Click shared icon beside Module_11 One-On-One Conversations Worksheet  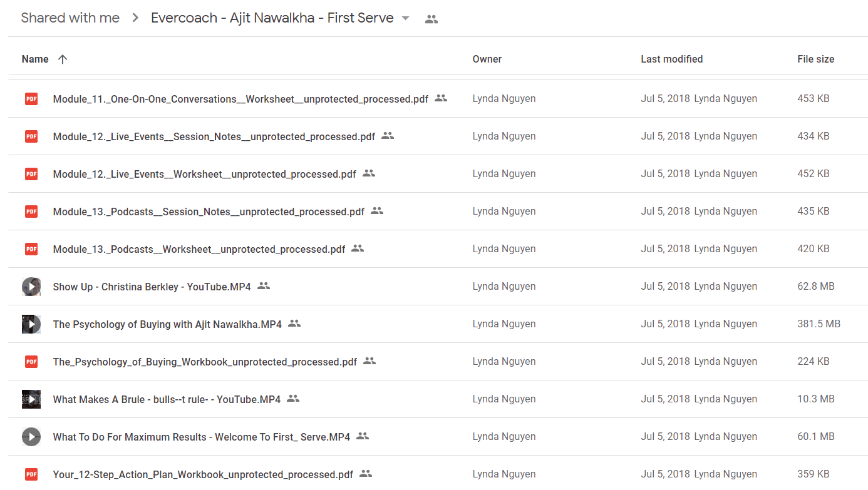pyautogui.click(x=441, y=98)
